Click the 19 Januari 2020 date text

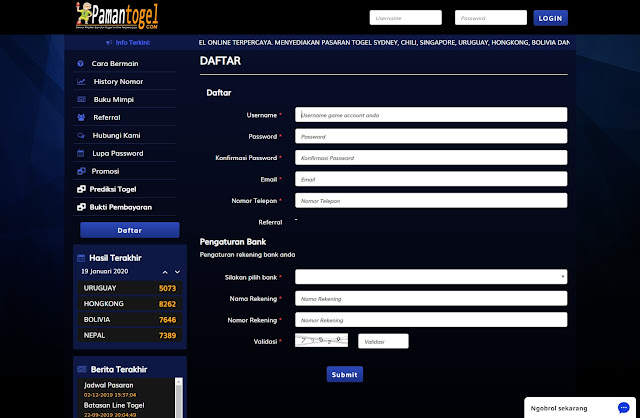click(x=104, y=271)
